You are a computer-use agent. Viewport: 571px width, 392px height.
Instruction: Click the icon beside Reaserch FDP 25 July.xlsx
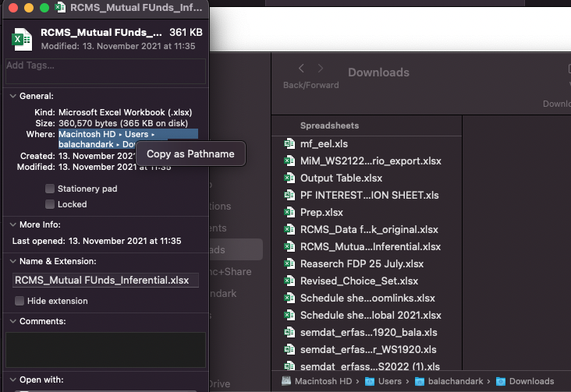[x=289, y=263]
